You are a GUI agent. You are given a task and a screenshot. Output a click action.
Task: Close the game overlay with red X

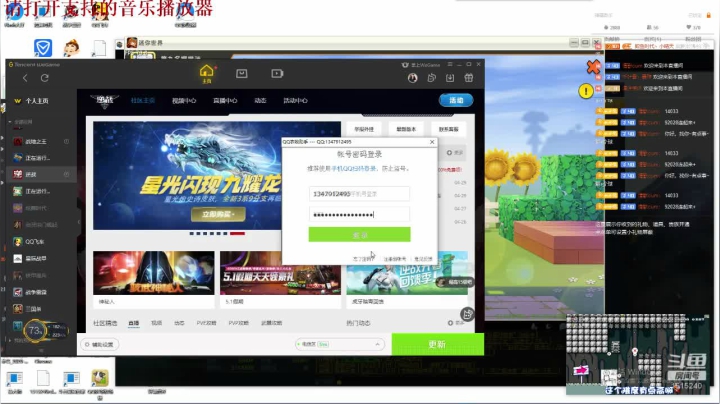click(593, 67)
